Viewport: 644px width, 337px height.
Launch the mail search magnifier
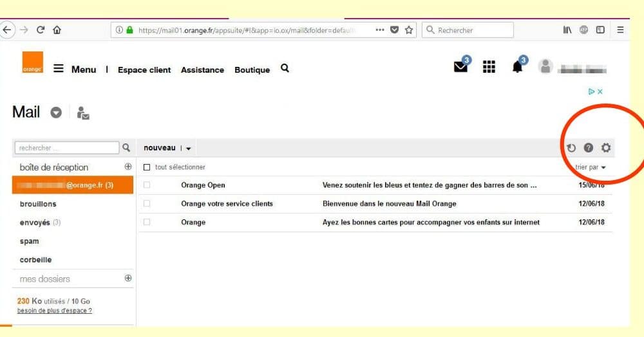tap(126, 147)
